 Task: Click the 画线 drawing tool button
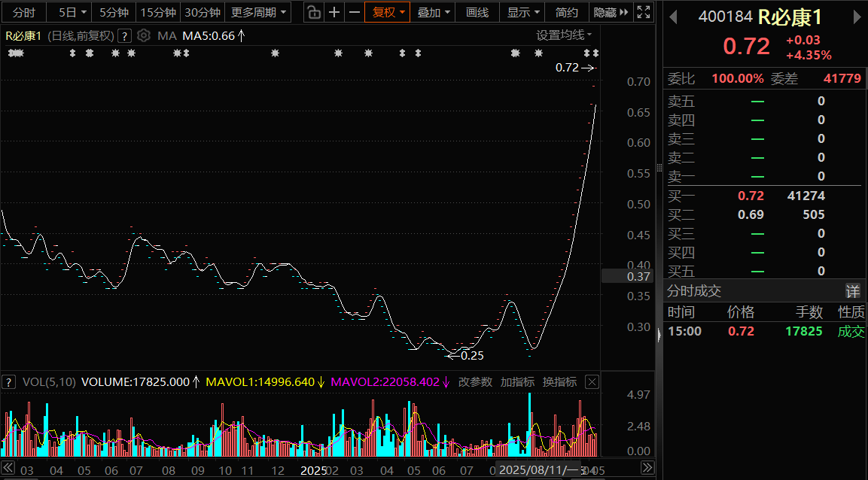(x=477, y=12)
